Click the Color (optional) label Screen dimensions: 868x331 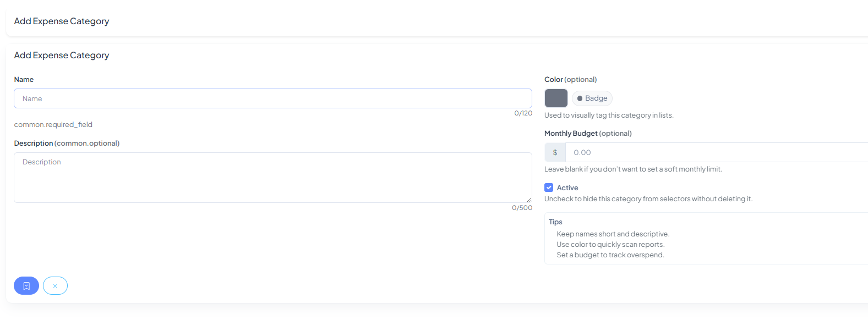pyautogui.click(x=570, y=80)
